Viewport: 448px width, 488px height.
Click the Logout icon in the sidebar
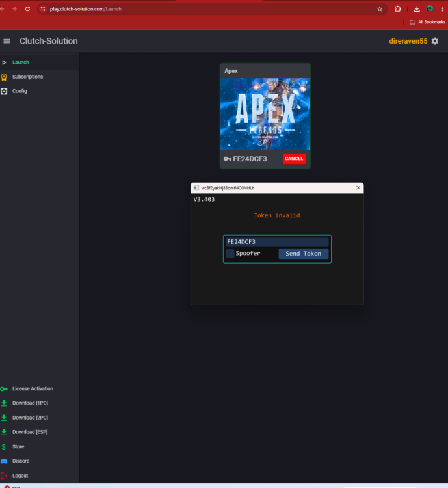pos(5,476)
